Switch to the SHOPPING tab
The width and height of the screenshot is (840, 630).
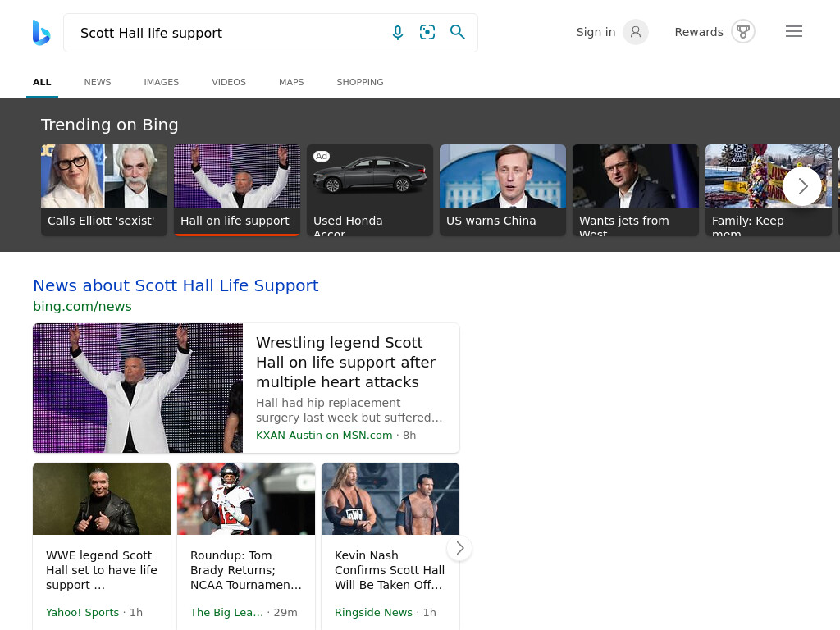tap(360, 82)
